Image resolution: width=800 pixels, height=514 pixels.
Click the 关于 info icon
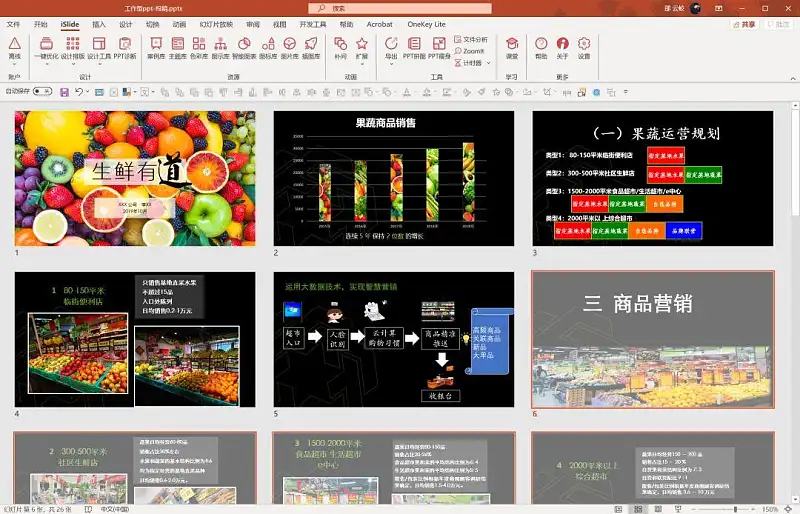tap(562, 44)
